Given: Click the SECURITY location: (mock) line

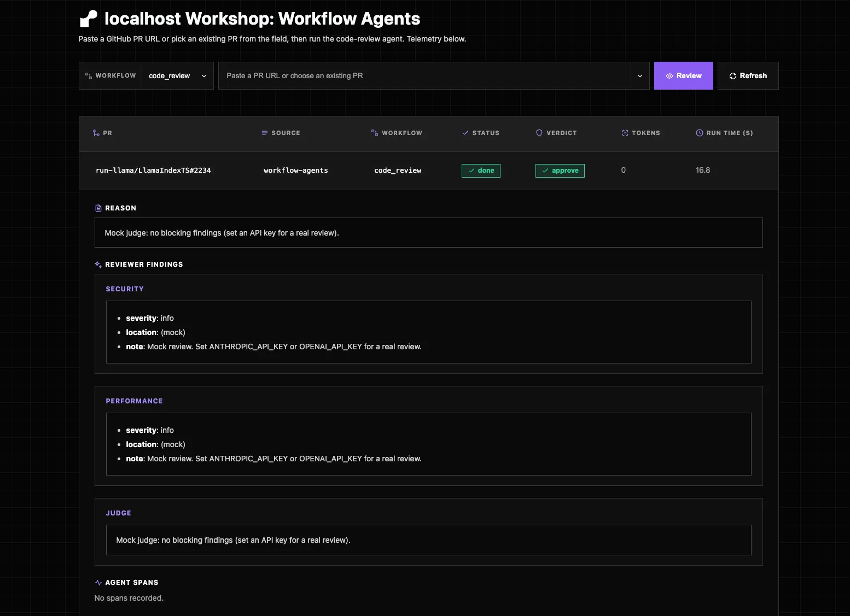Looking at the screenshot, I should coord(155,332).
